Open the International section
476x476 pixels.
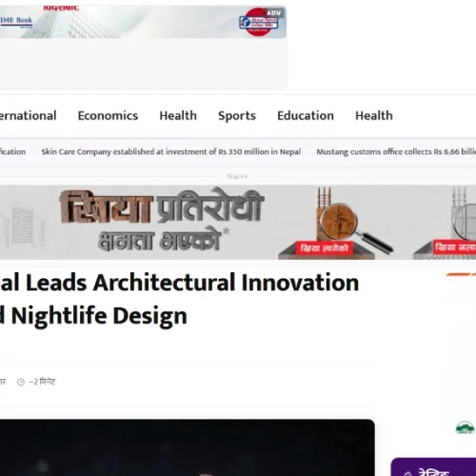28,116
